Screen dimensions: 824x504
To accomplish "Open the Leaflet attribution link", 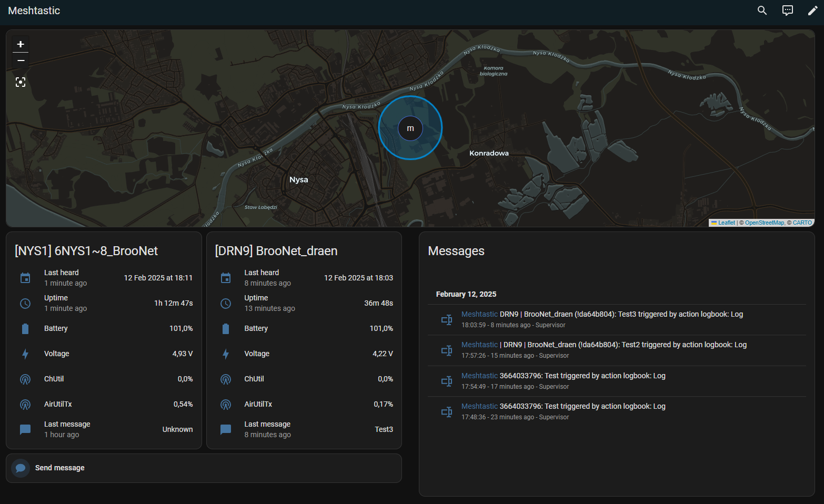I will [726, 223].
